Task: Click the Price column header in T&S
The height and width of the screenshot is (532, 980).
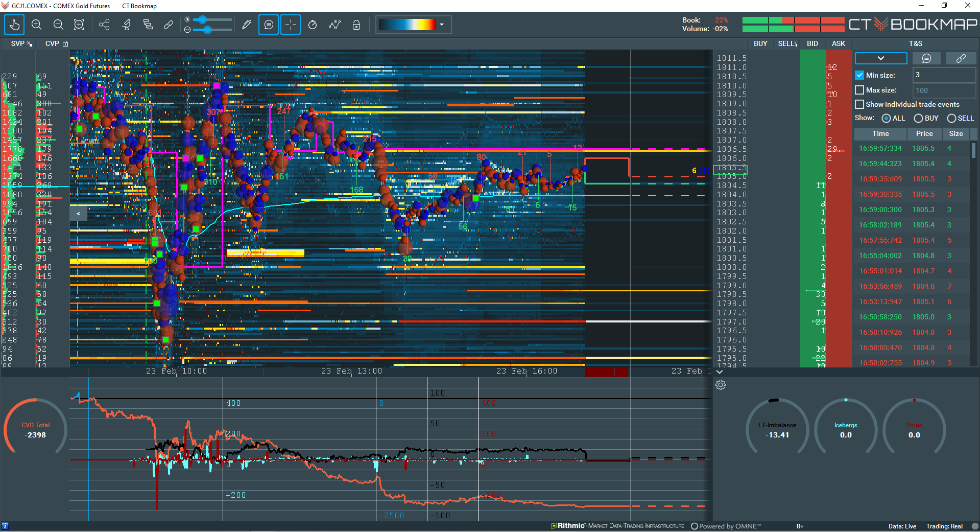Action: 924,134
